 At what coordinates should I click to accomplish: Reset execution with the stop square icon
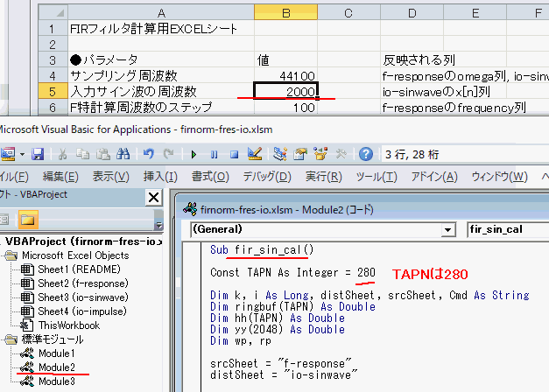tap(235, 154)
